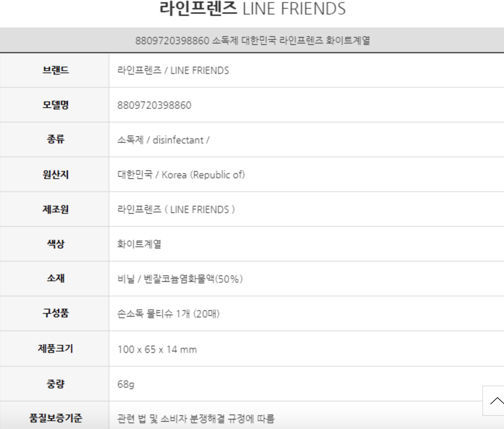
Task: Click the 소독제 / disinfectant value
Action: (x=163, y=140)
